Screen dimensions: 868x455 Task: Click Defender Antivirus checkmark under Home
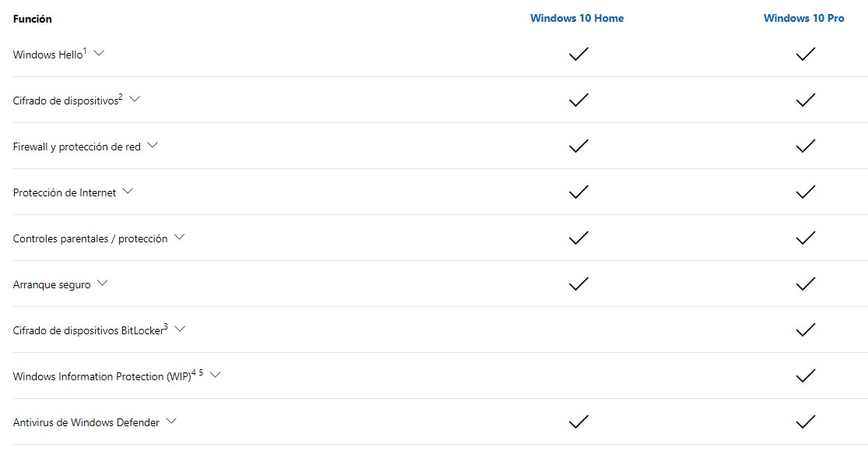click(x=578, y=421)
